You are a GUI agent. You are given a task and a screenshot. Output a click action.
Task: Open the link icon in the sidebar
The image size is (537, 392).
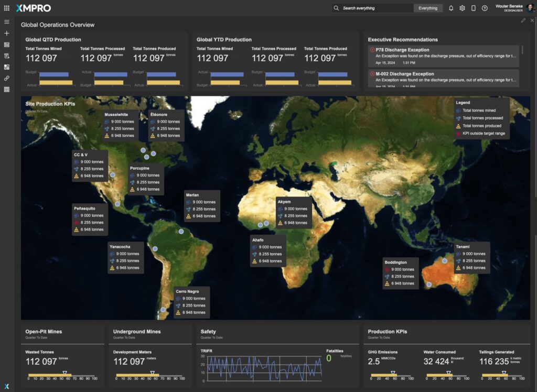click(x=7, y=78)
